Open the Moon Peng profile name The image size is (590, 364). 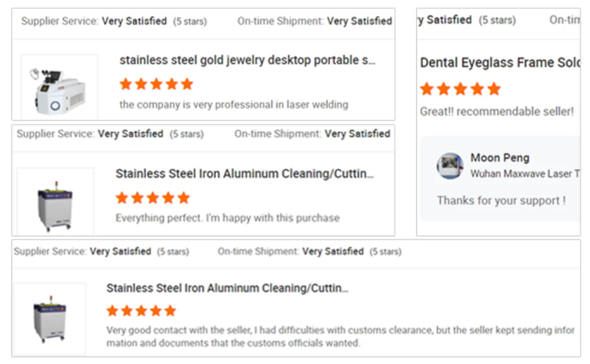(500, 158)
